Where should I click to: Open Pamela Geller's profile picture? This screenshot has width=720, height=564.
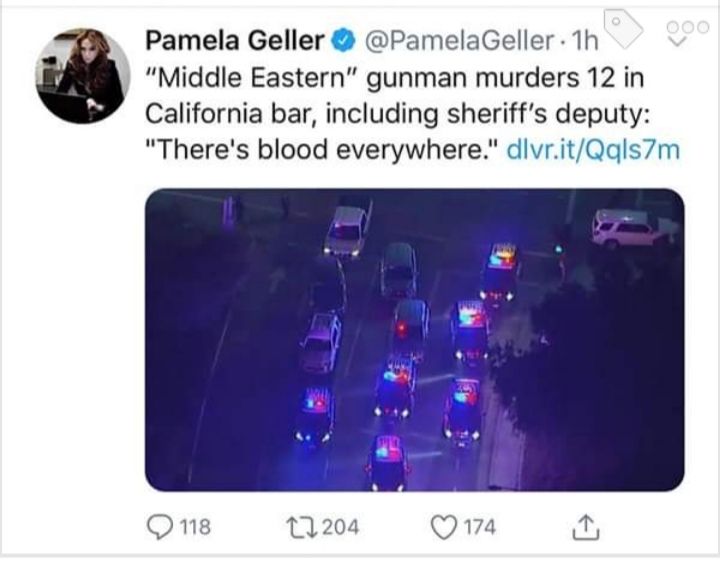[x=83, y=76]
